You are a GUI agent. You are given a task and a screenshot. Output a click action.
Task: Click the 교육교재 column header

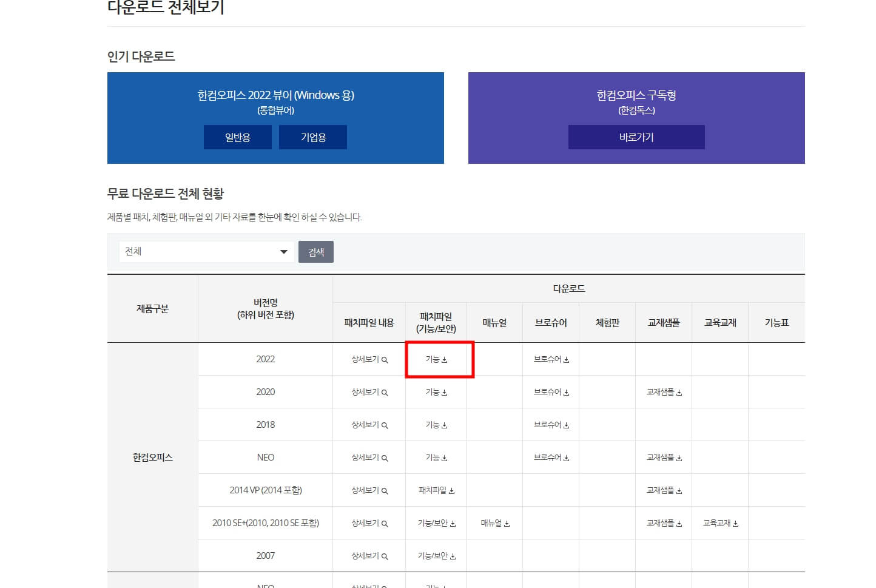click(x=720, y=323)
